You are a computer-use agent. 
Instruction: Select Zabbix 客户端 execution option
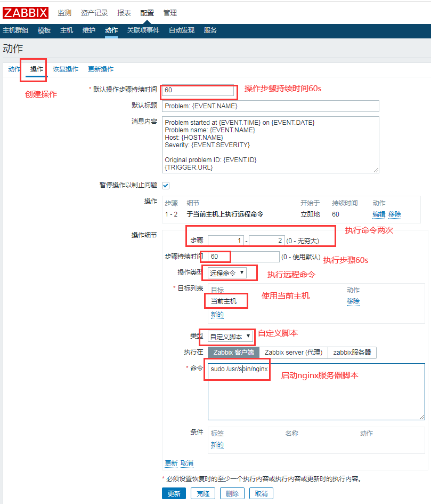233,353
